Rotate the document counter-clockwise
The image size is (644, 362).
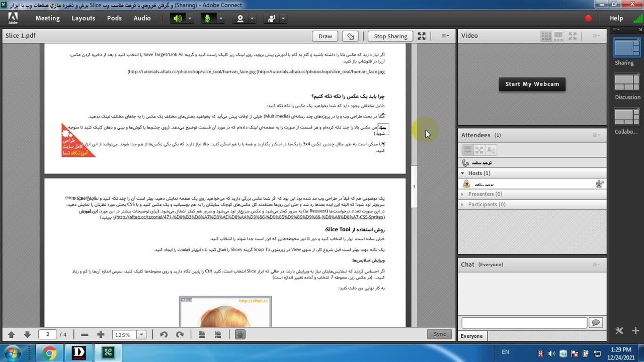164,334
